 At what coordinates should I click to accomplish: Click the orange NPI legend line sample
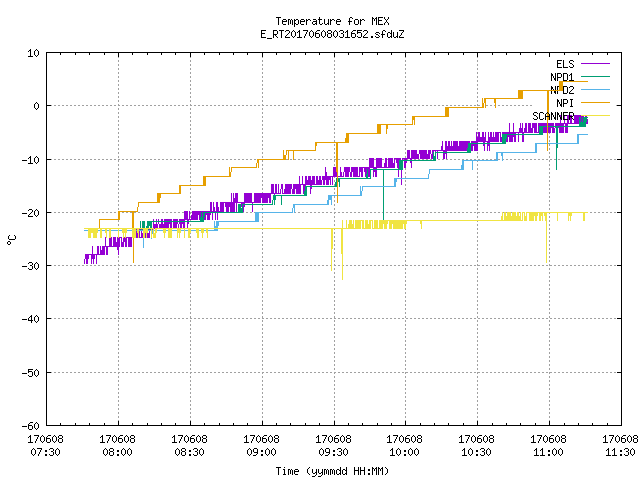[595, 102]
